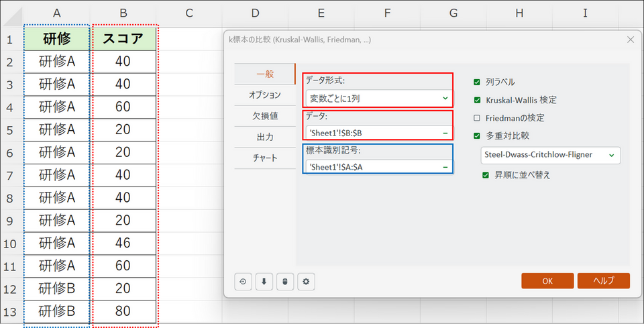The image size is (644, 328).
Task: Click the reset dialog icon button
Action: pos(244,281)
